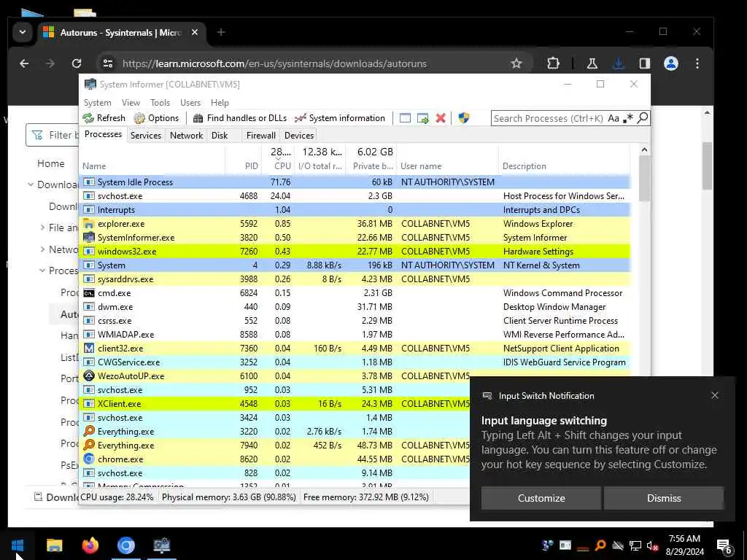The height and width of the screenshot is (560, 747).
Task: Sort by the Name column header
Action: (94, 166)
